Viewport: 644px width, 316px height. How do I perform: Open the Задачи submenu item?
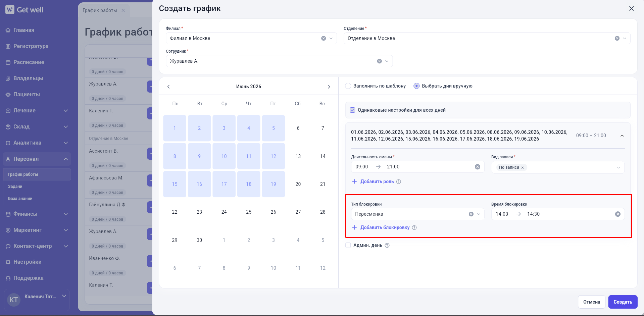click(15, 187)
